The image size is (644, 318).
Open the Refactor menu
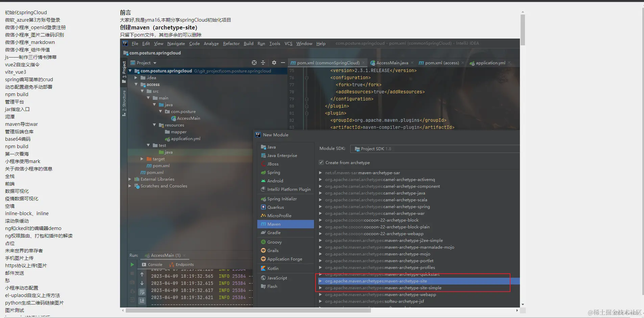(x=231, y=44)
